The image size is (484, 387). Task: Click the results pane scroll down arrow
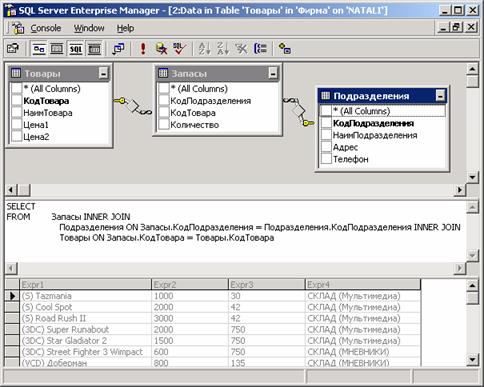[x=472, y=359]
